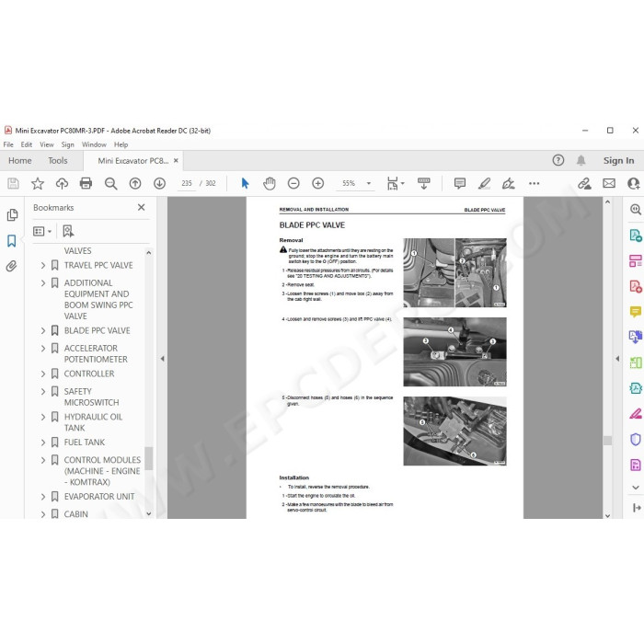Expand SAFETY MICROSWITCH bookmark

(43, 391)
